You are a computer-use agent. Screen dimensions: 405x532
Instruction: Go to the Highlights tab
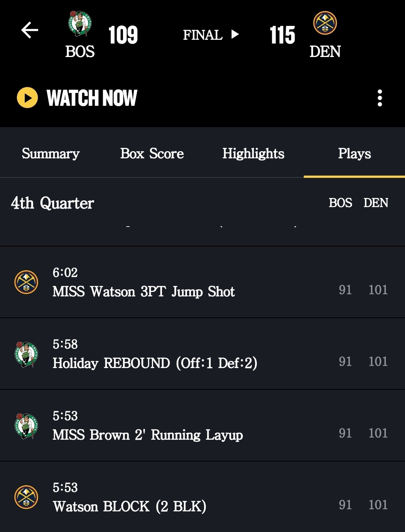point(253,153)
